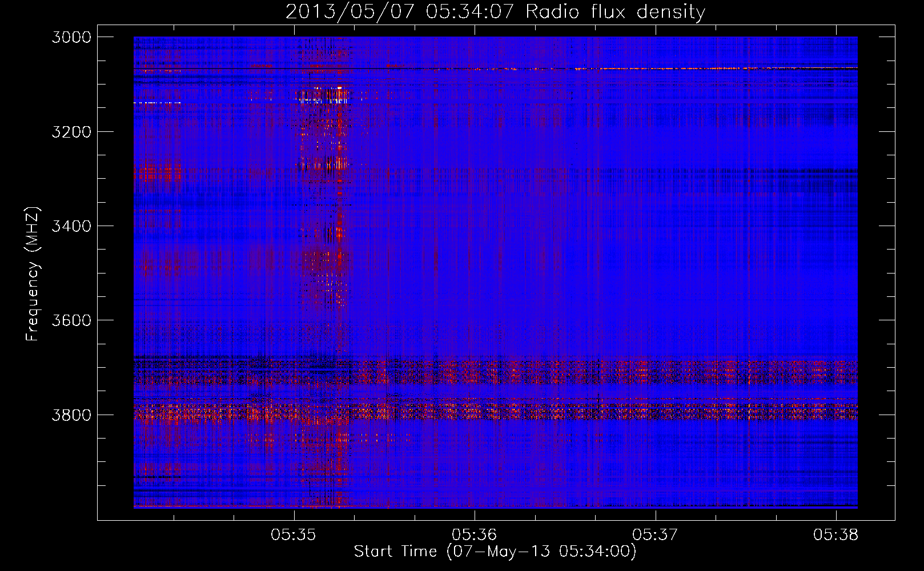Viewport: 924px width, 571px height.
Task: Click the 05:35 time tick label
Action: [294, 535]
